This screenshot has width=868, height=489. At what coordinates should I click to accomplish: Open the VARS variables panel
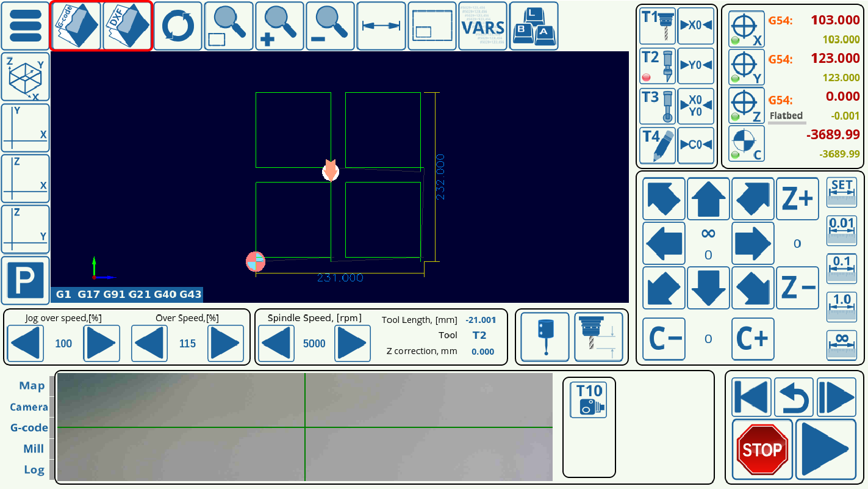(x=482, y=26)
